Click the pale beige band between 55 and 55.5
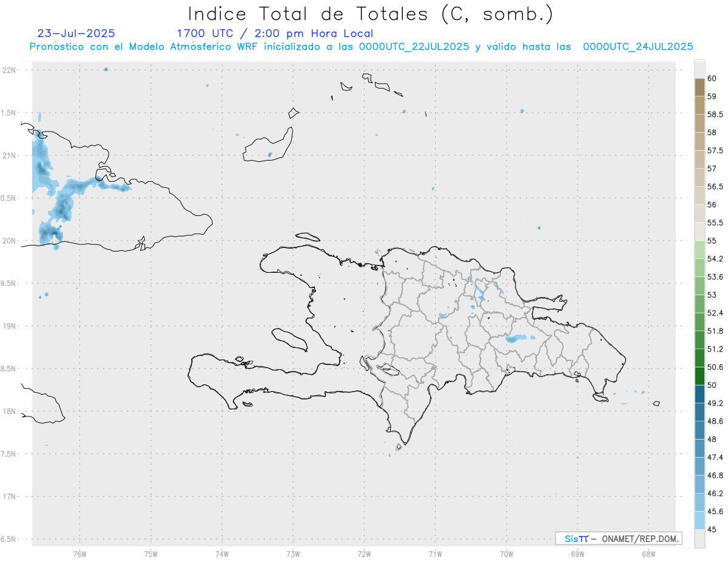 (699, 232)
